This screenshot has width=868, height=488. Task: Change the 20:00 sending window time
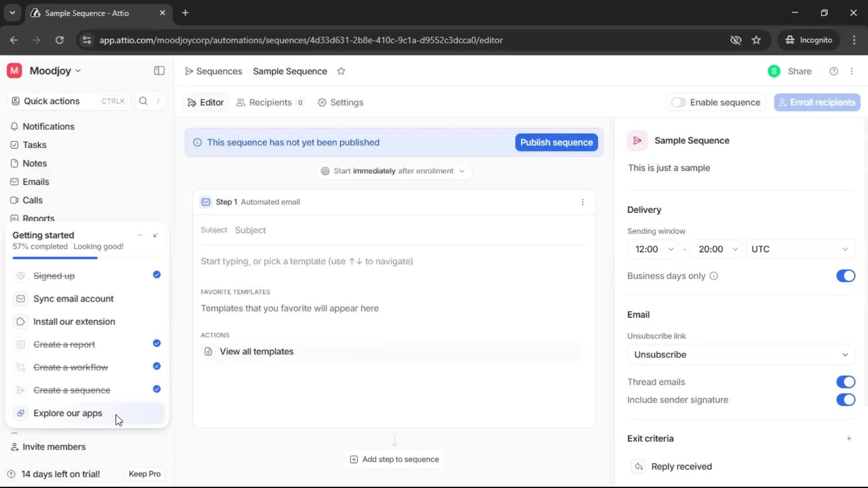(x=717, y=249)
